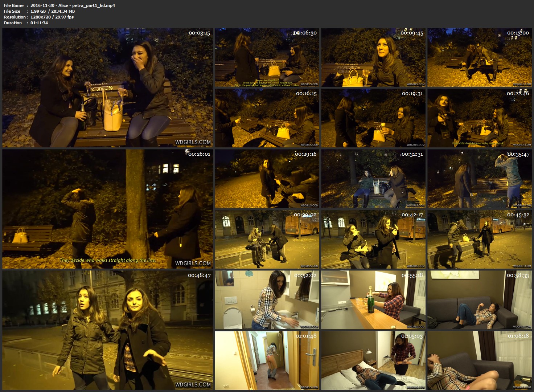Open the 00:13:00 park bench frame

(479, 57)
